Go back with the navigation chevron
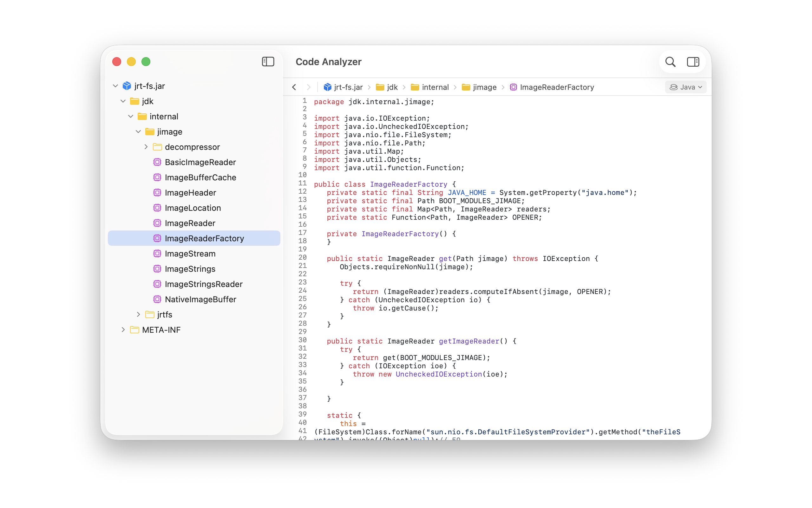This screenshot has height=508, width=812. (294, 87)
